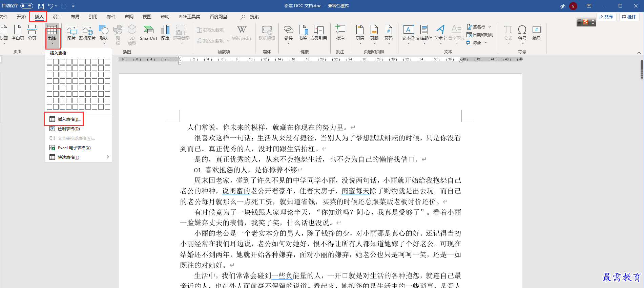644x288 pixels.
Task: Click the Wikipedia add-in icon
Action: 242,33
